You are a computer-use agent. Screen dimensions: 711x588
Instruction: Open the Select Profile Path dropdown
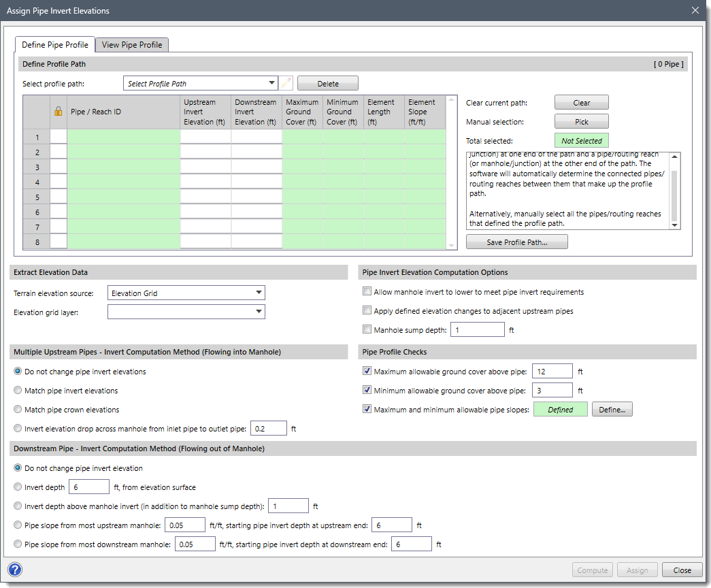click(x=271, y=82)
